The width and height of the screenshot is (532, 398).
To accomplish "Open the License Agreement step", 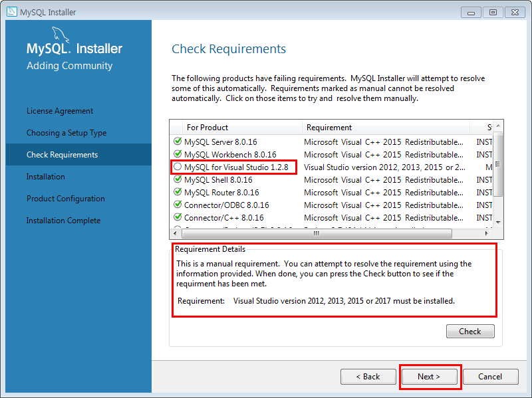I will coord(60,111).
